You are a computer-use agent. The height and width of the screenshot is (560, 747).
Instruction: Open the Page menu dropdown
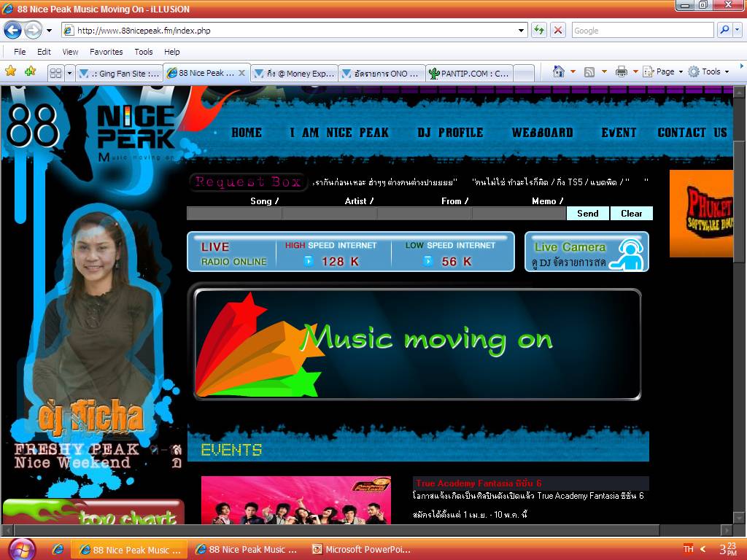point(662,72)
